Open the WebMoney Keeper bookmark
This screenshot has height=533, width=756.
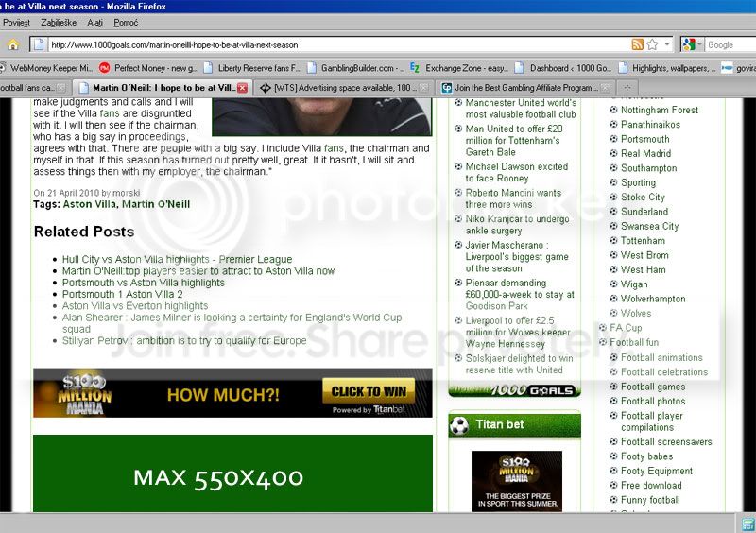pos(46,68)
